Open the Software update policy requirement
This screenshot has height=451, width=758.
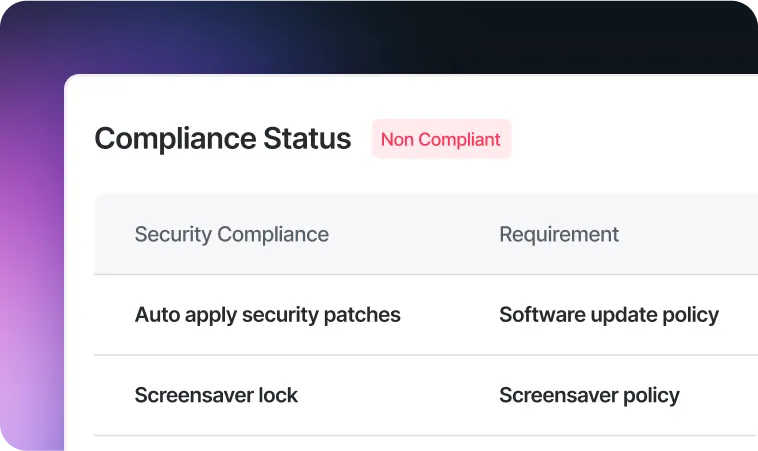[x=609, y=315]
